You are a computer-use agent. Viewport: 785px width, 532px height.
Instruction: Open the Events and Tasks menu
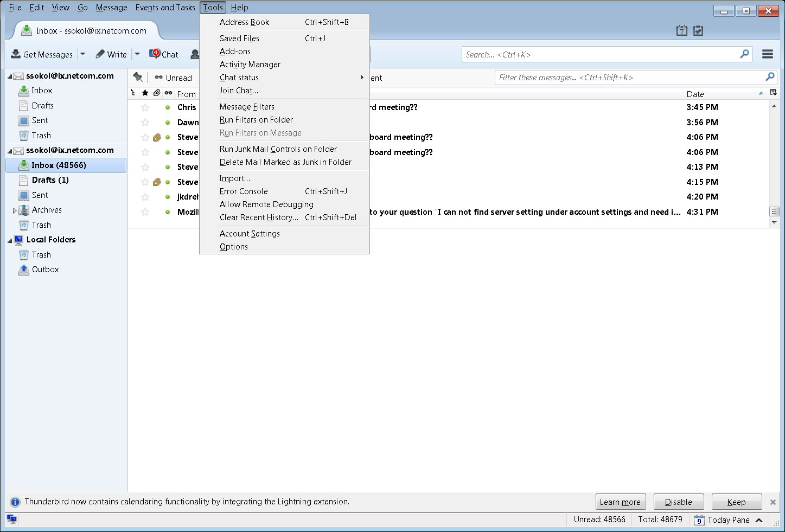pyautogui.click(x=165, y=8)
